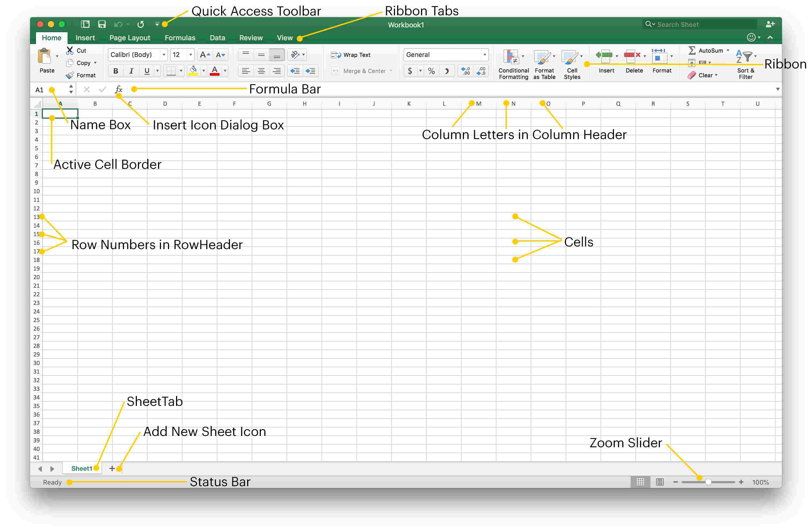The image size is (812, 531).
Task: Switch to the Formulas ribbon tab
Action: 179,37
